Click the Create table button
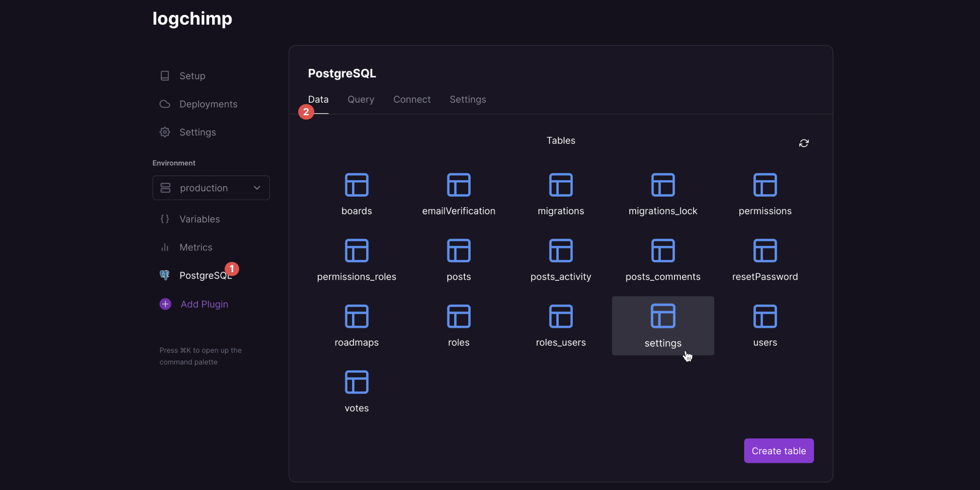Screen dimensions: 980x490 point(779,450)
